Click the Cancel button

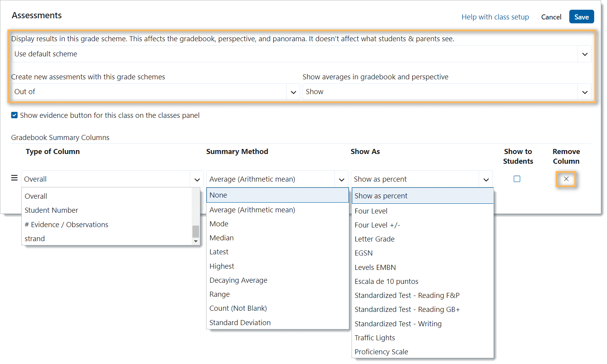(551, 17)
